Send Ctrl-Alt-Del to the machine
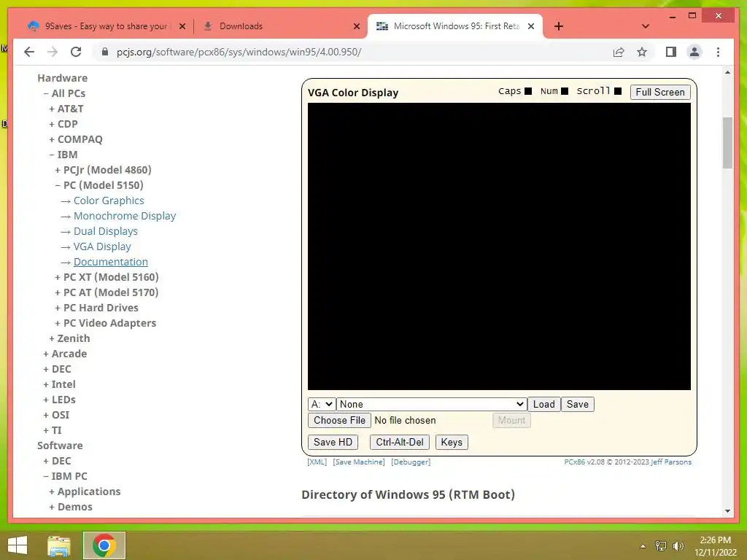 (x=400, y=443)
